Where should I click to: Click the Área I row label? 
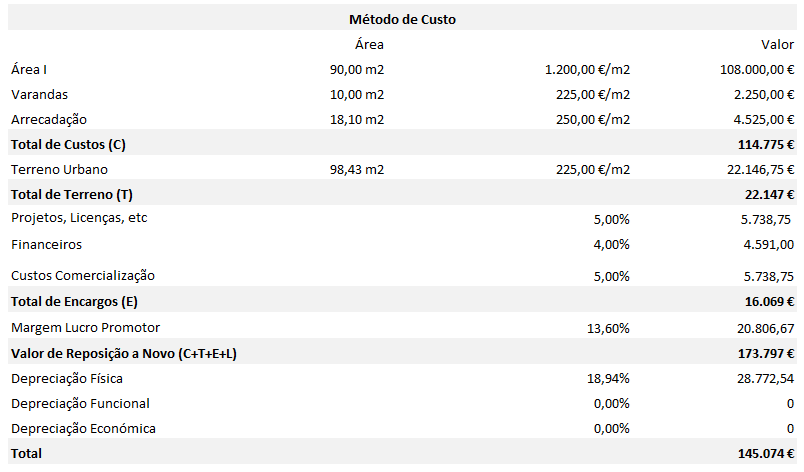29,70
